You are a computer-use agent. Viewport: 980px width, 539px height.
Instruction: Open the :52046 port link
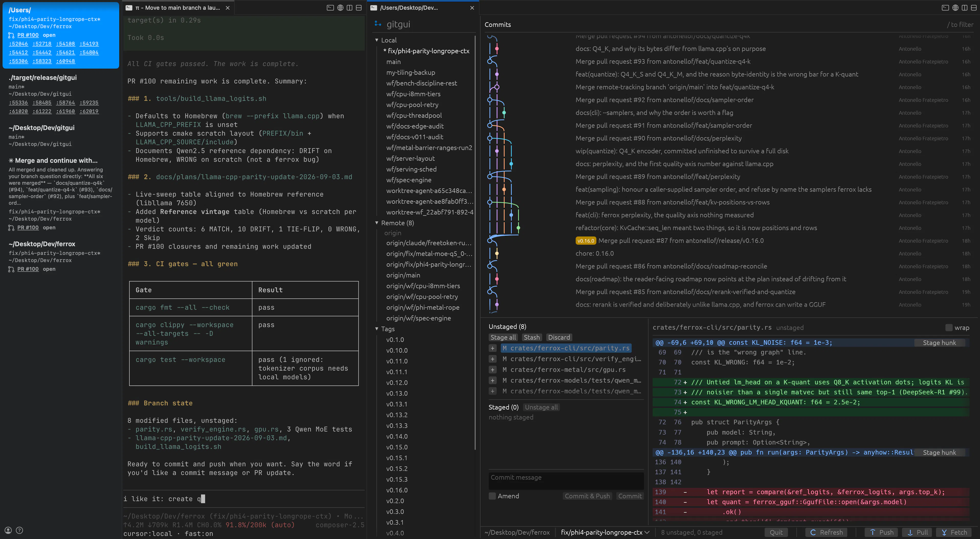click(18, 44)
